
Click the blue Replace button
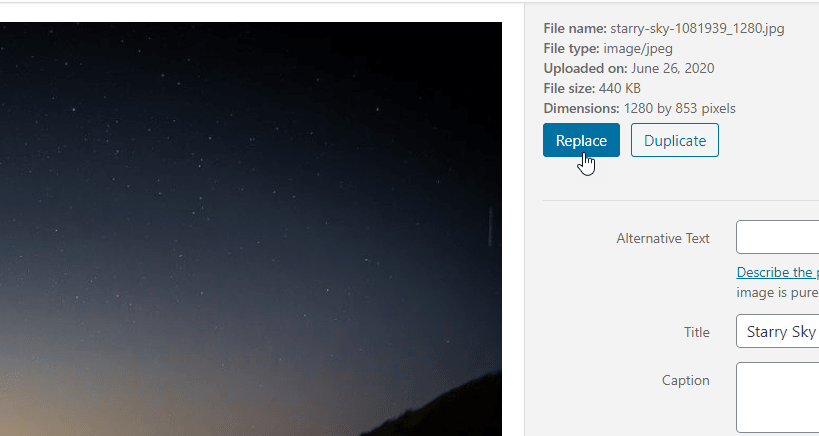(581, 140)
